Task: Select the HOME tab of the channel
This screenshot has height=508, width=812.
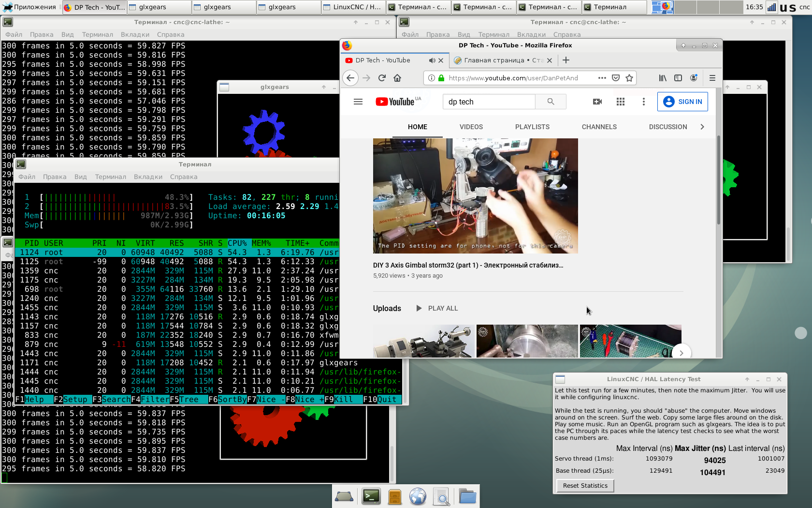Action: coord(418,127)
